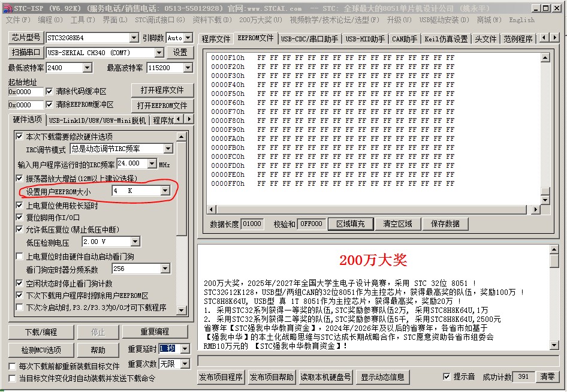
Task: Click the code start address 0x0000 field
Action: [26, 92]
